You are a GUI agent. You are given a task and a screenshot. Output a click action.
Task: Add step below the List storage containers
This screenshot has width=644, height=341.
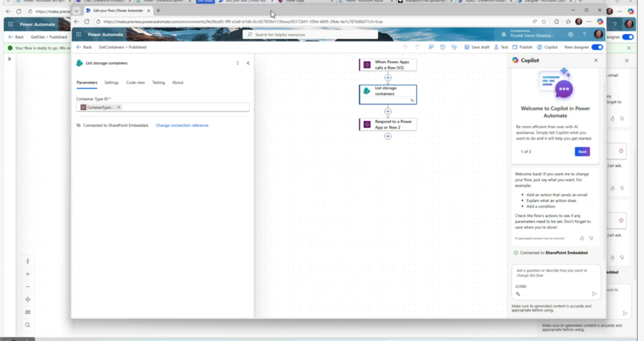388,111
